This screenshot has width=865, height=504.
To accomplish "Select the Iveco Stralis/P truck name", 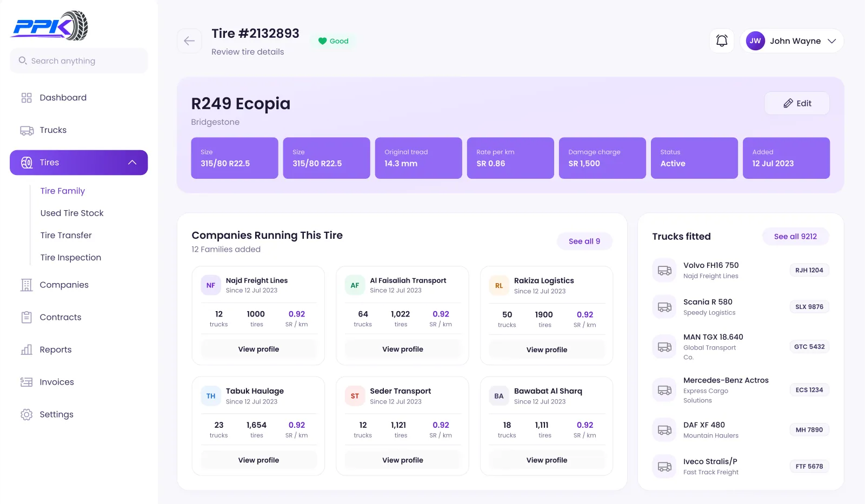I will 710,461.
